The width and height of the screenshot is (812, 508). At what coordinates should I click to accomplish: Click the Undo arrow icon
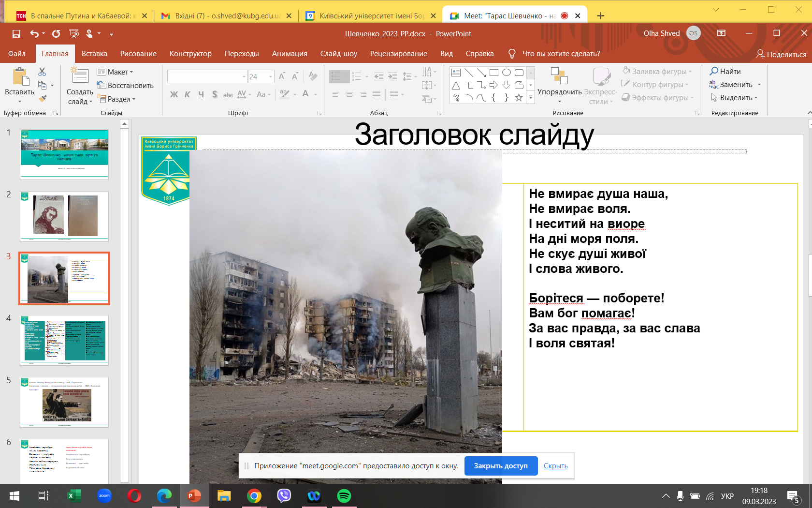tap(34, 34)
